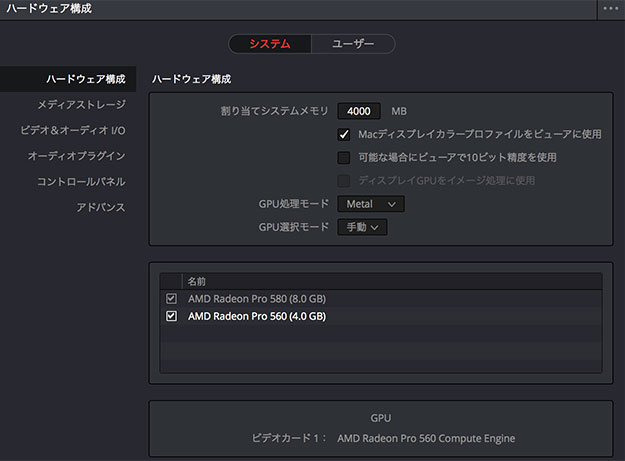Viewport: 625px width, 461px height.
Task: Select ハードウェア構成 in the sidebar
Action: pyautogui.click(x=86, y=79)
